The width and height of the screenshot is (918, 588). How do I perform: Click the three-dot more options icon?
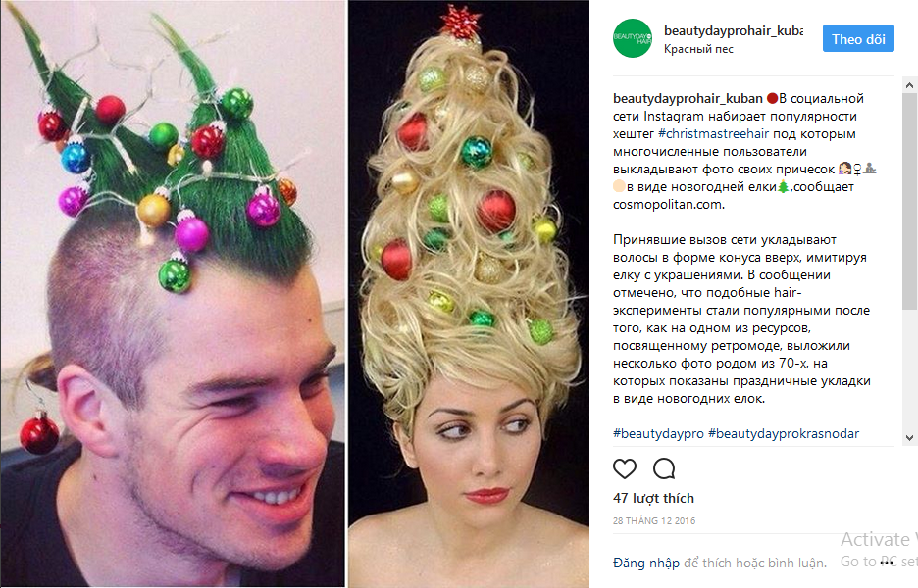pos(888,562)
